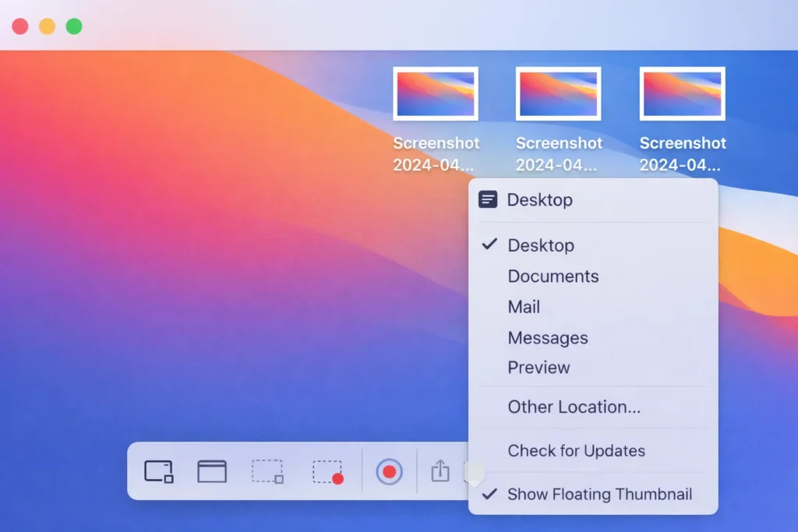The width and height of the screenshot is (798, 532).
Task: Run Check for Updates
Action: click(576, 450)
